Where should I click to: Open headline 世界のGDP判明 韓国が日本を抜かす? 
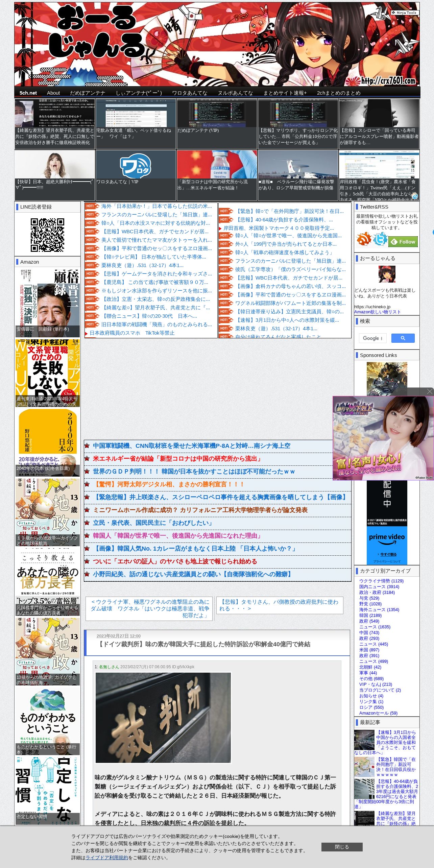point(194,472)
